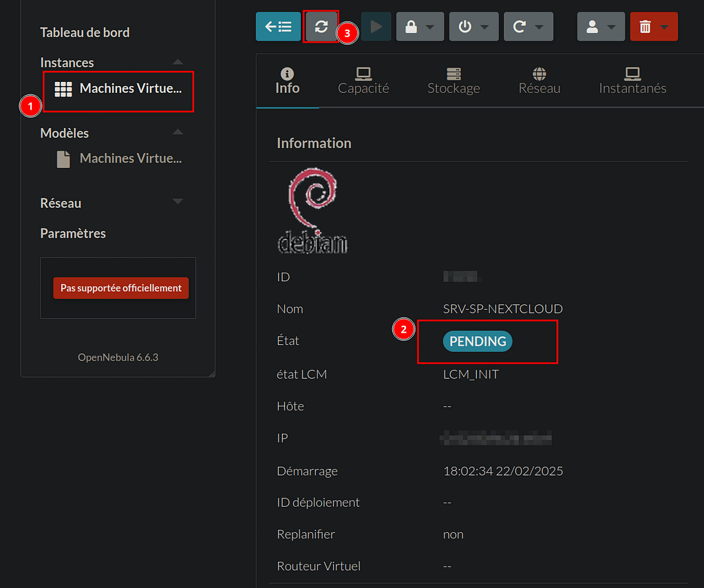Switch to the Stockage tab
Image resolution: width=704 pixels, height=588 pixels.
coord(454,81)
